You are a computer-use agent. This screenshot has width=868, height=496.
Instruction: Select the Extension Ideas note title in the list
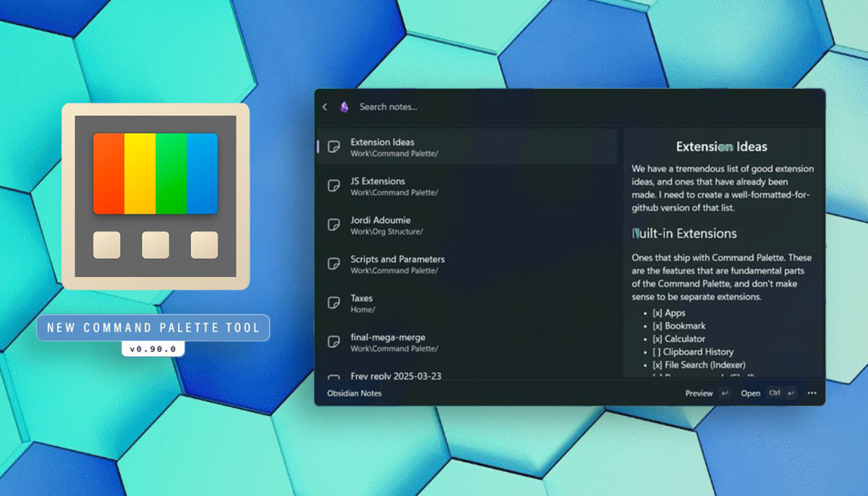[x=383, y=142]
